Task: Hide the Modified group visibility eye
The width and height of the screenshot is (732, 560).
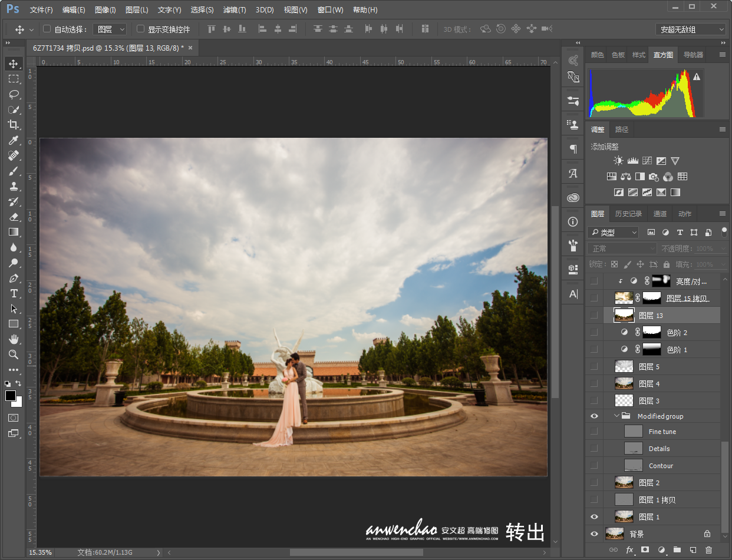Action: click(x=594, y=416)
